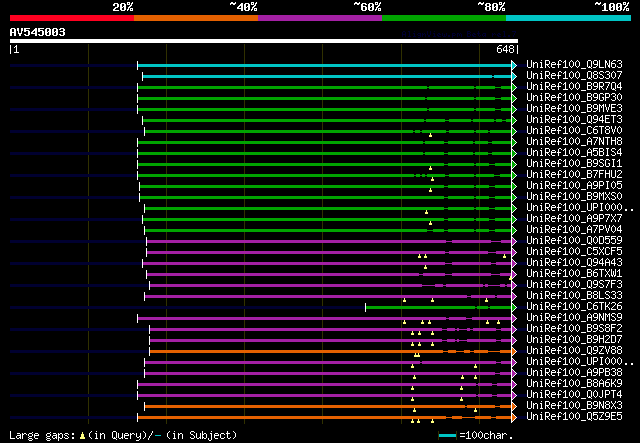
Task: Select the UniRef100_B9N8X3 label
Action: tap(574, 406)
